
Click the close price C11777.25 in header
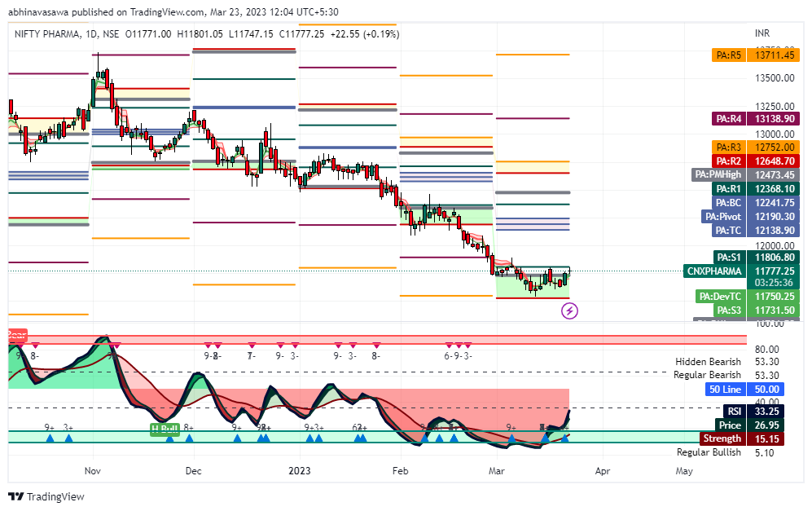point(302,34)
